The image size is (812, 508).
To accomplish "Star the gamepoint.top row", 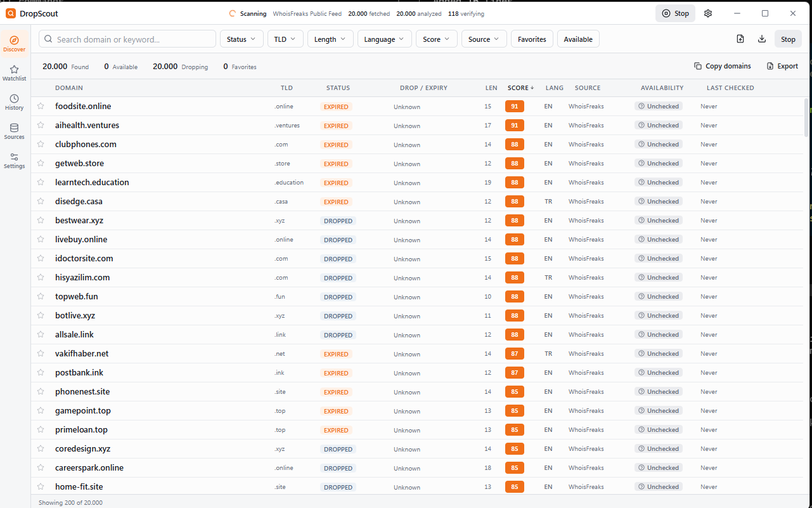I will click(x=41, y=411).
